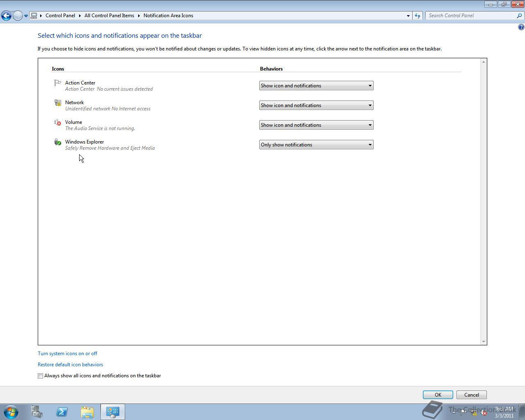
Task: Click scroll down arrow of icons list
Action: coord(484,341)
